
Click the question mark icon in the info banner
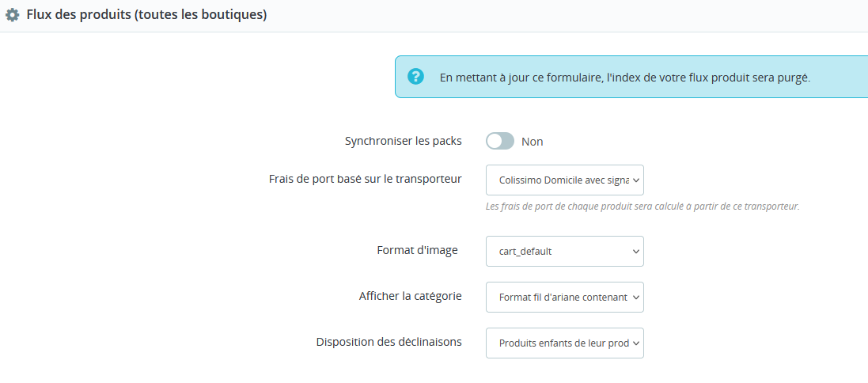pyautogui.click(x=415, y=77)
